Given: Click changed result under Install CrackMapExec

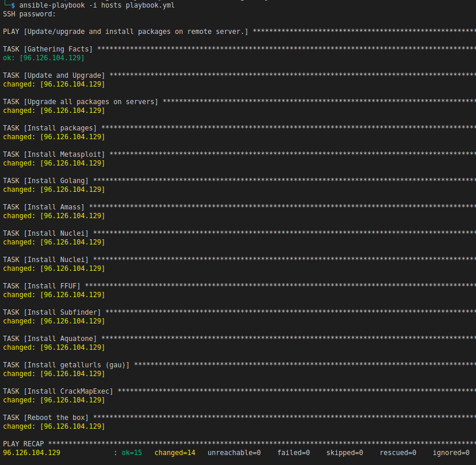Looking at the screenshot, I should pyautogui.click(x=54, y=400).
